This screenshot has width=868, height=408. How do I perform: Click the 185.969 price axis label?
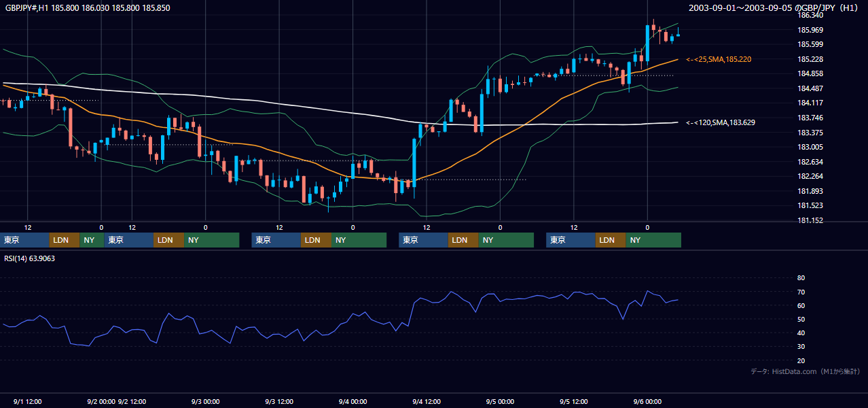coord(810,30)
